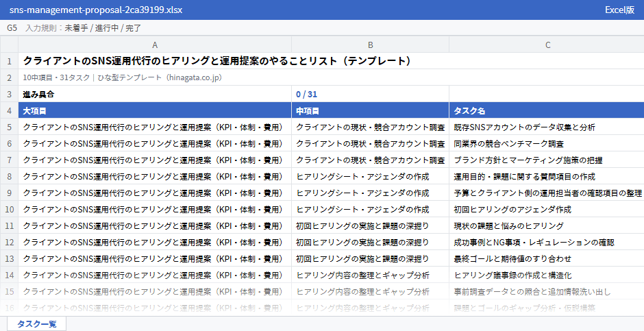
Task: Select column A cell in row 6
Action: click(155, 143)
